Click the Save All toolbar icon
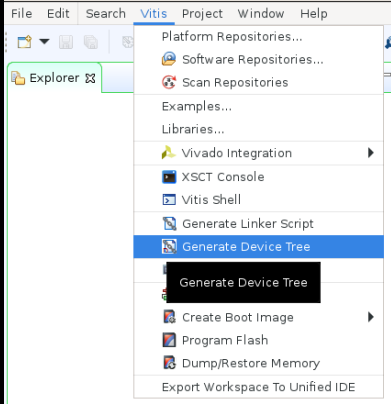 (91, 42)
